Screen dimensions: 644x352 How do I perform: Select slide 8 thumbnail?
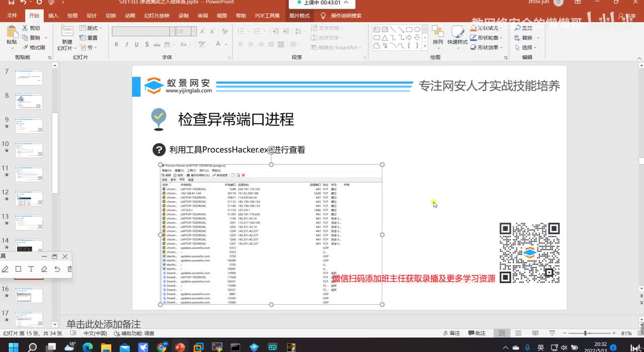[x=29, y=102]
